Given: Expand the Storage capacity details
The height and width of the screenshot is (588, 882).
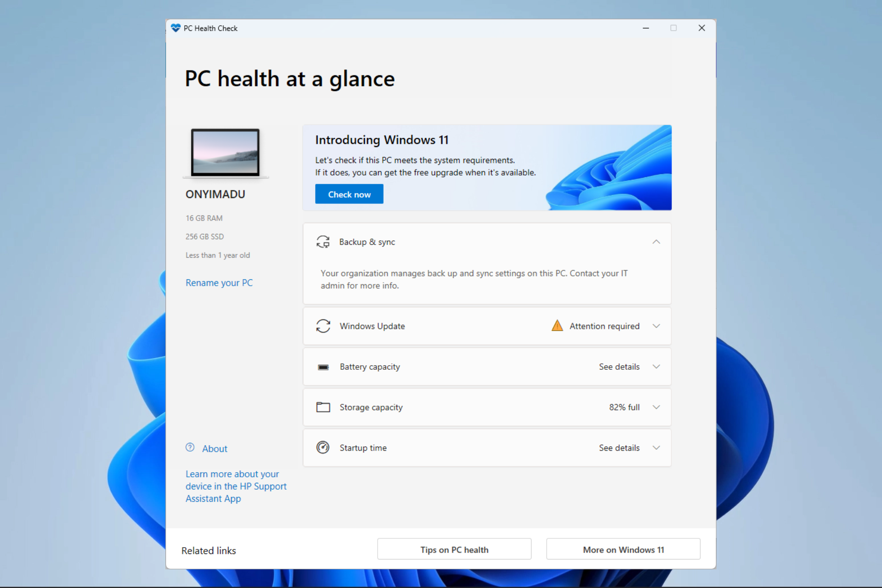Looking at the screenshot, I should [x=657, y=407].
